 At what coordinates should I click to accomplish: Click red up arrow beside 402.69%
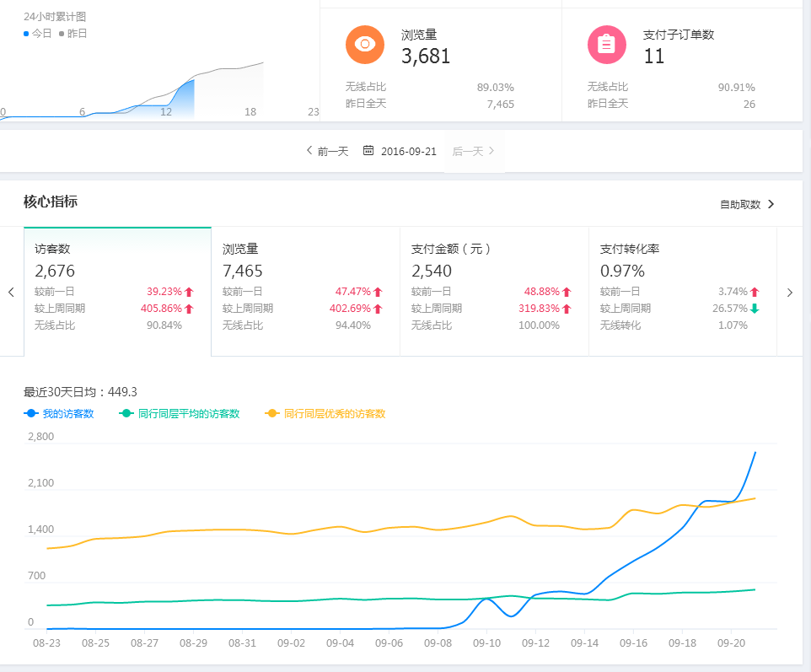378,309
